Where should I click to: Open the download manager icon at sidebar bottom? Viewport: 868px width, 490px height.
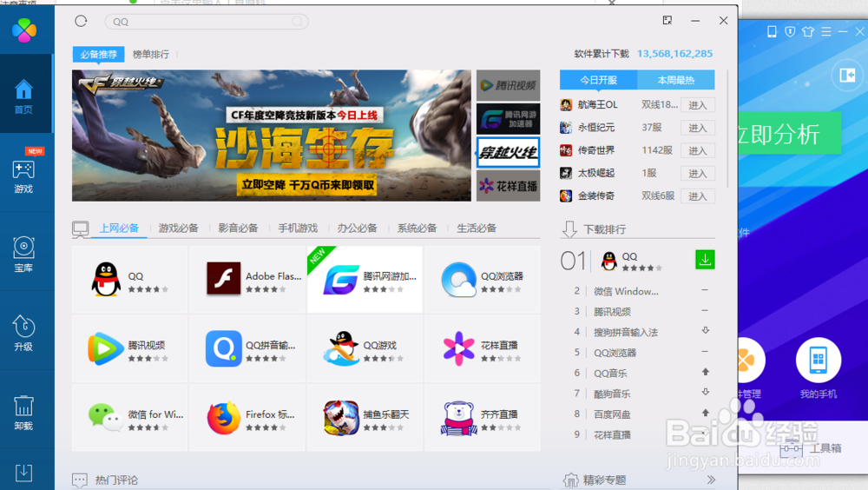pos(23,473)
